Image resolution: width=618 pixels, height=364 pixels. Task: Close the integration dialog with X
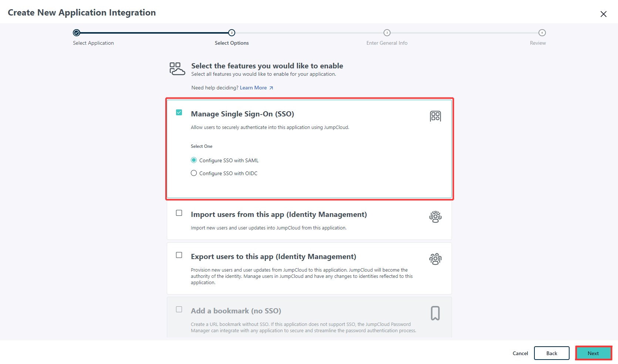(x=603, y=14)
